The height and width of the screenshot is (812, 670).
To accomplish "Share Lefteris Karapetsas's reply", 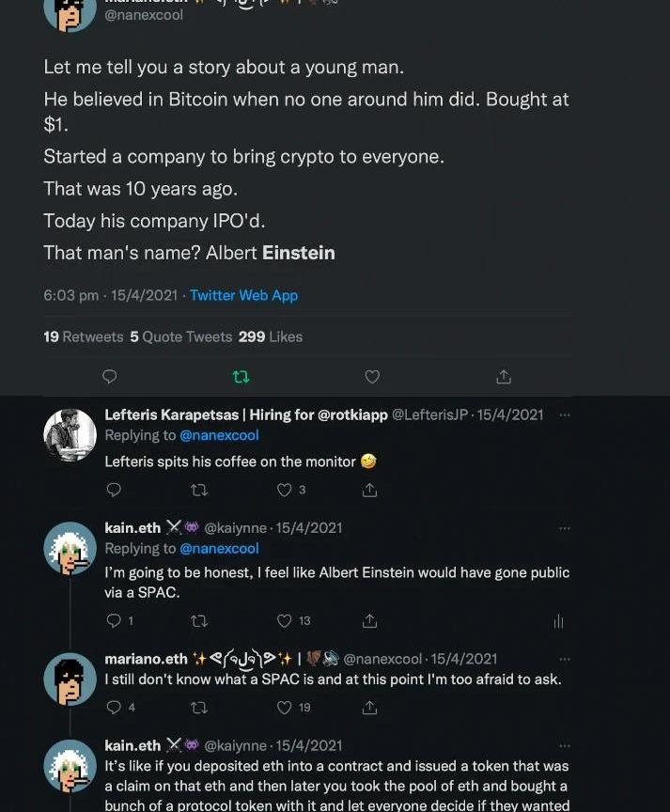I will tap(370, 490).
